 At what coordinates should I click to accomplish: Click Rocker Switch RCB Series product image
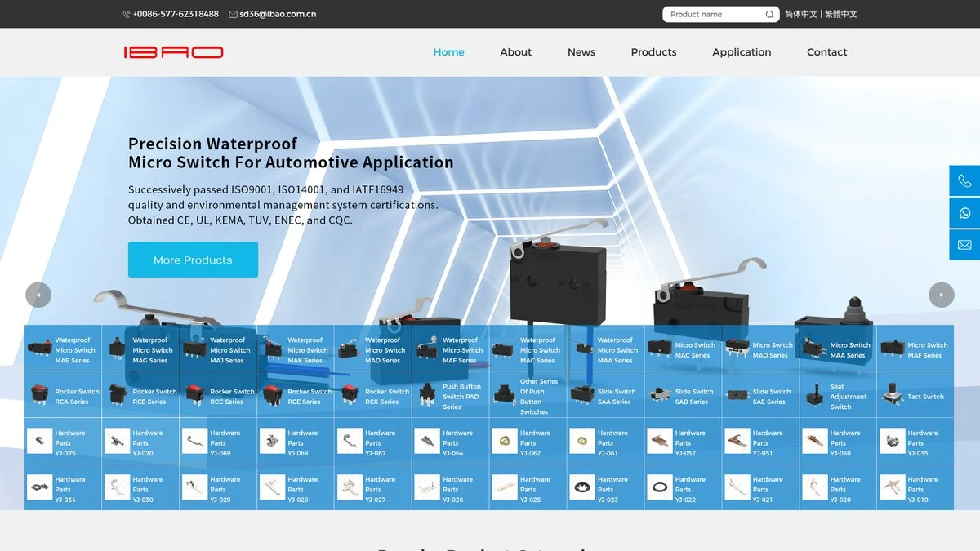117,395
